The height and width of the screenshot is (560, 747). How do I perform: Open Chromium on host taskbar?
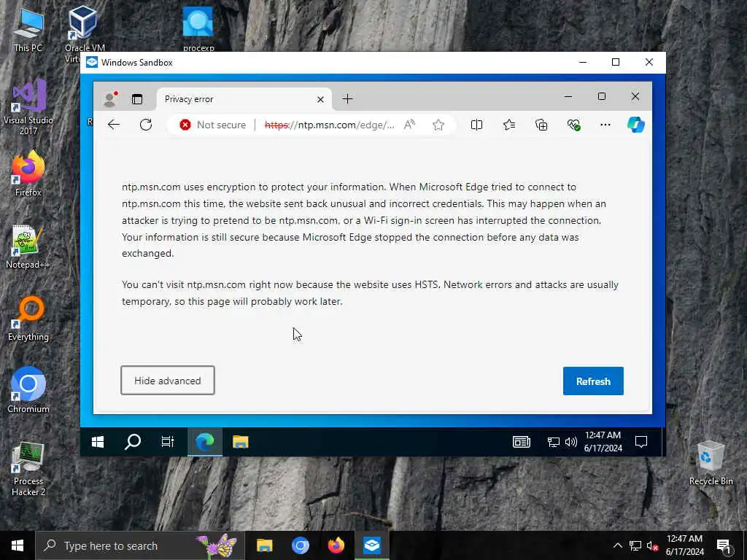pyautogui.click(x=300, y=545)
